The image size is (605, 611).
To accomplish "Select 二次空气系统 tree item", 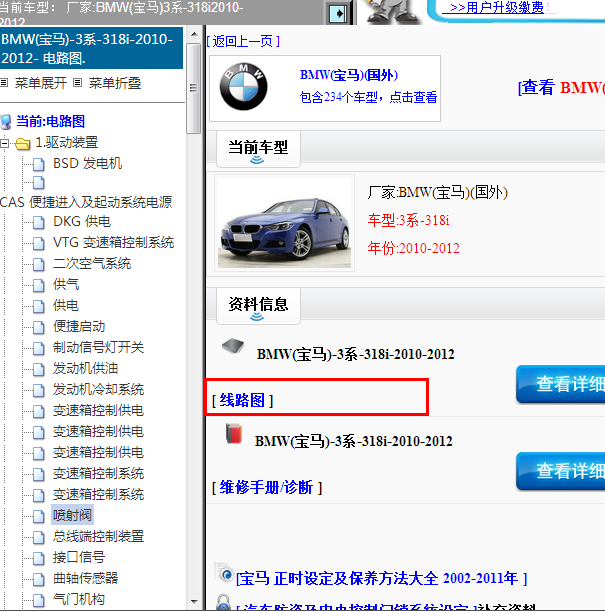I will point(92,263).
